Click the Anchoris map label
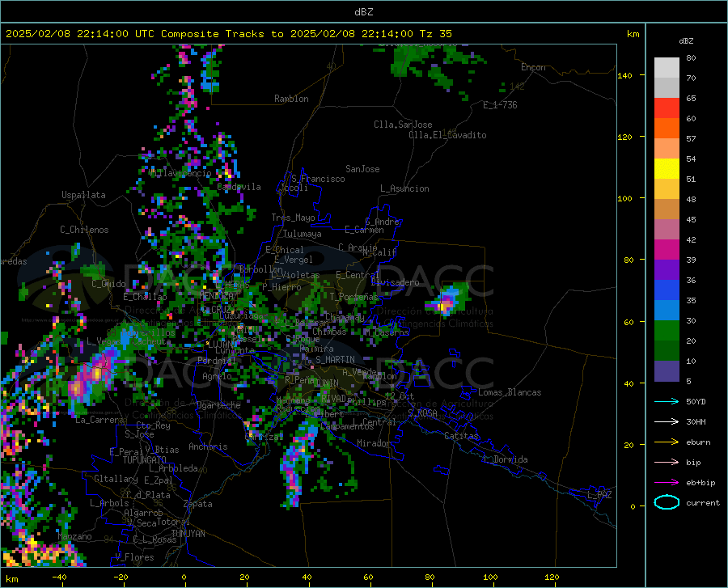 pos(208,447)
